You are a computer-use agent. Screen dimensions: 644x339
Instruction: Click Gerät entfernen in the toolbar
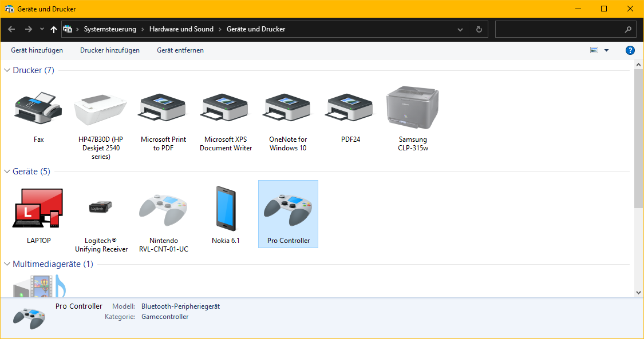point(180,50)
